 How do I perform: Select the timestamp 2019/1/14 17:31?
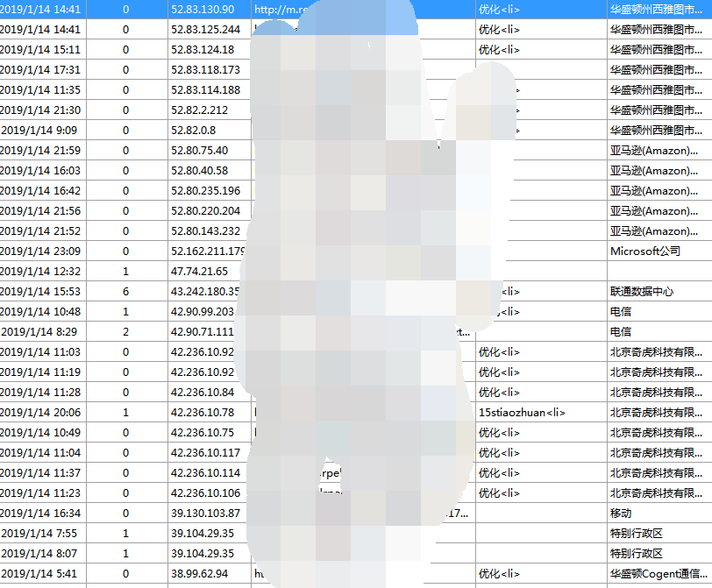[x=40, y=70]
